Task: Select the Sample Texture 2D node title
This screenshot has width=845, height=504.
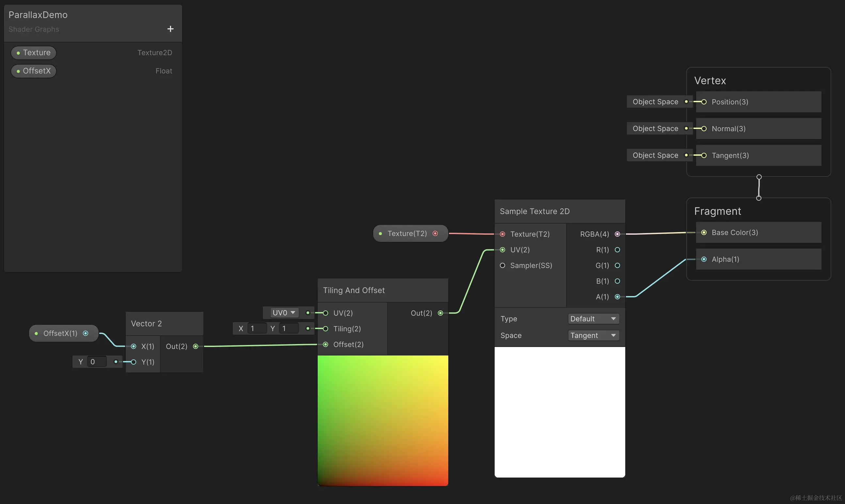Action: pyautogui.click(x=534, y=211)
